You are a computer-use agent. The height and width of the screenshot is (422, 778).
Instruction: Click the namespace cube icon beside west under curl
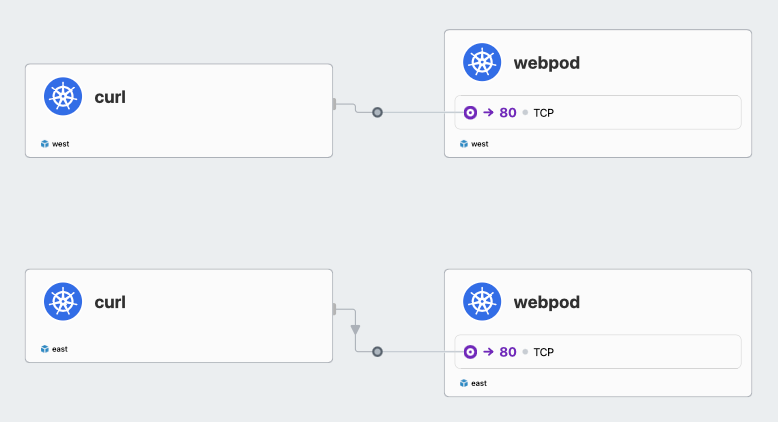click(x=45, y=144)
